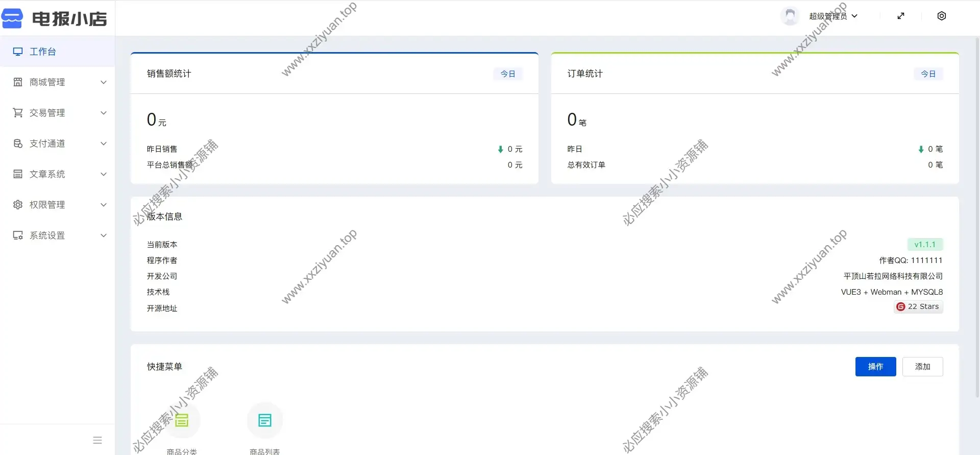
Task: Click the 今日 tag in 销售额统计
Action: click(x=508, y=74)
